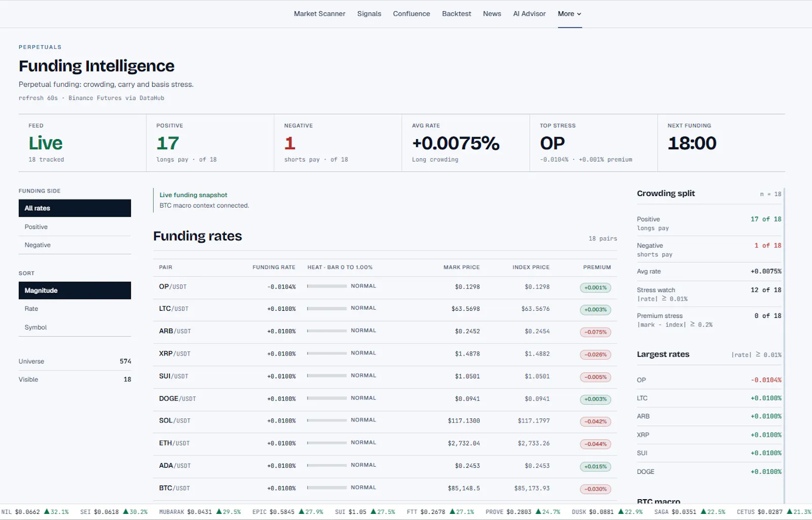
Task: Click the XRP/USDT pair name
Action: tap(175, 353)
